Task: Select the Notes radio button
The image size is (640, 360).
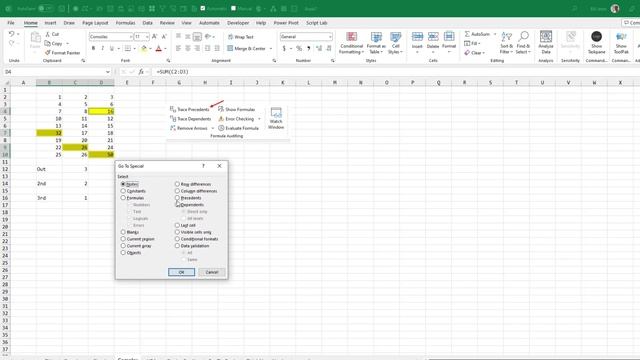Action: pyautogui.click(x=123, y=184)
